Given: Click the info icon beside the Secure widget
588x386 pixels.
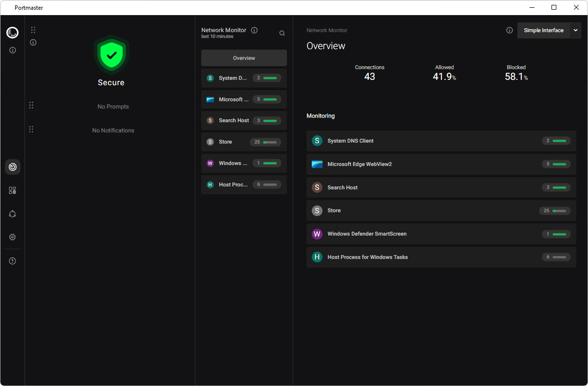Looking at the screenshot, I should [33, 42].
